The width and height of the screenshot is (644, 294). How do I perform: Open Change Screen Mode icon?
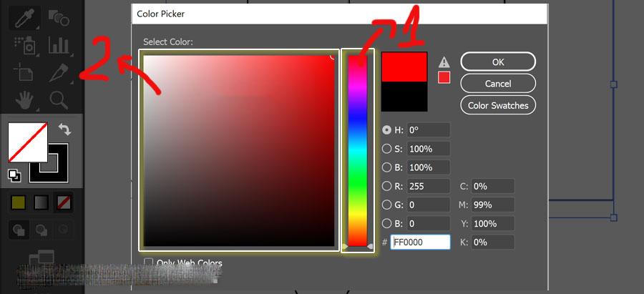[x=42, y=259]
